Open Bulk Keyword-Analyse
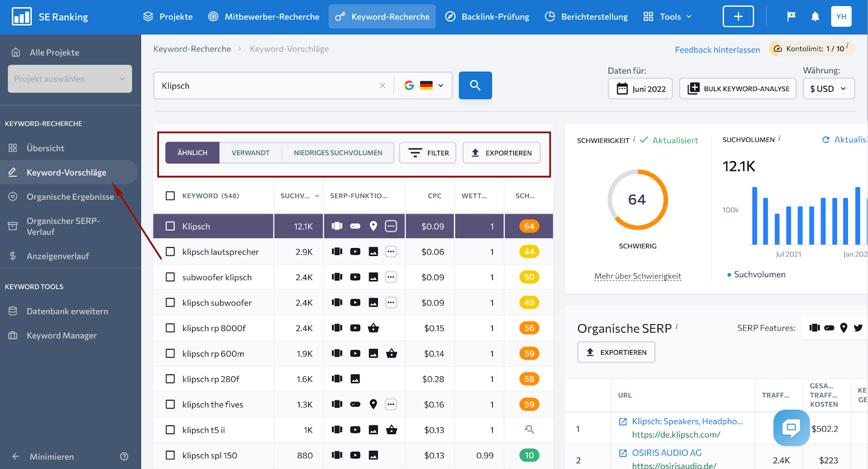The height and width of the screenshot is (469, 868). [738, 88]
